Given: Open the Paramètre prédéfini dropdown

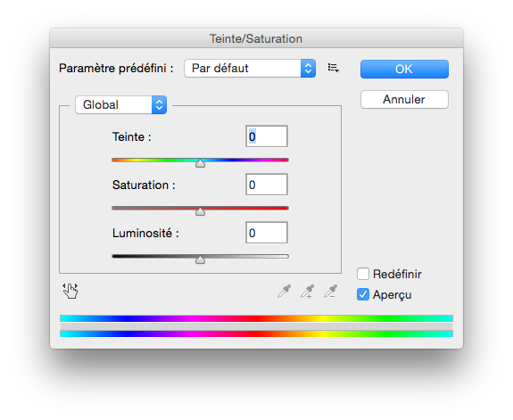Looking at the screenshot, I should 250,69.
